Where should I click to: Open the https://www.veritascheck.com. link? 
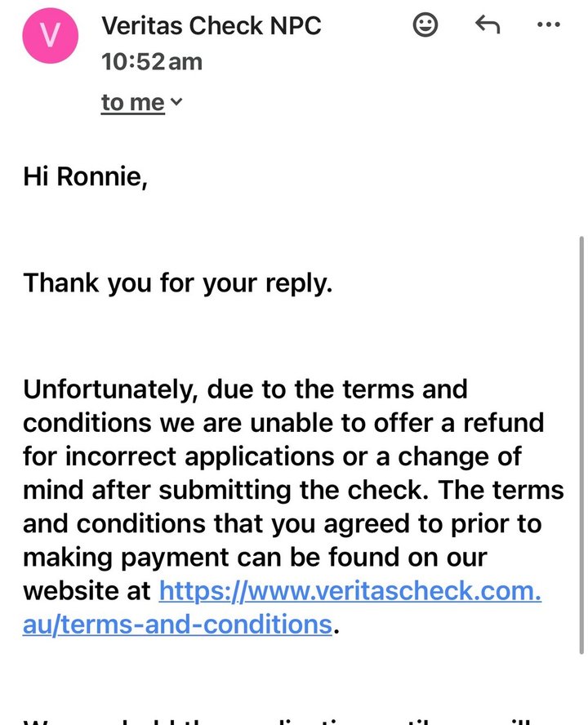350,590
